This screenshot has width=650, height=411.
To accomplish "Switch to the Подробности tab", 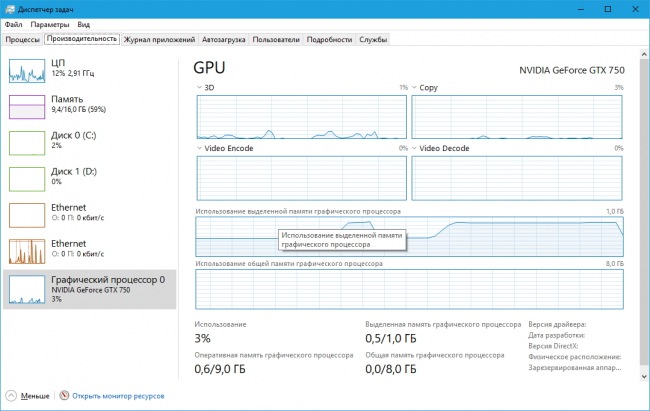I will pyautogui.click(x=329, y=40).
